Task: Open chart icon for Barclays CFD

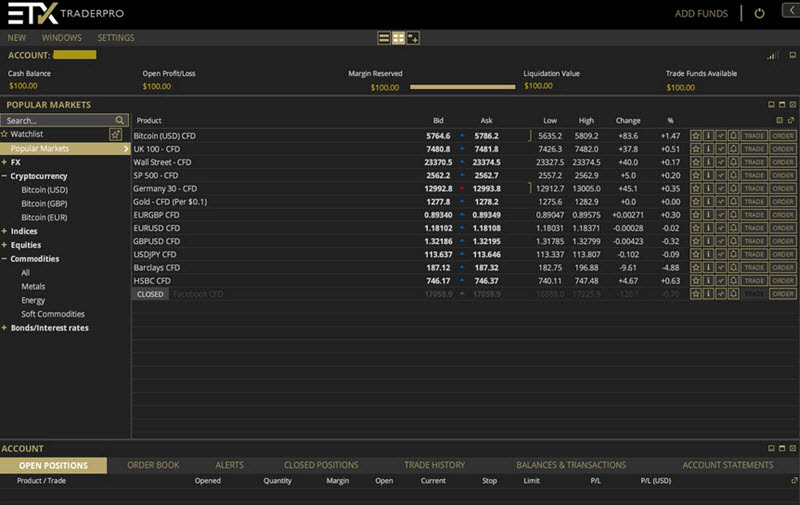Action: pos(720,268)
